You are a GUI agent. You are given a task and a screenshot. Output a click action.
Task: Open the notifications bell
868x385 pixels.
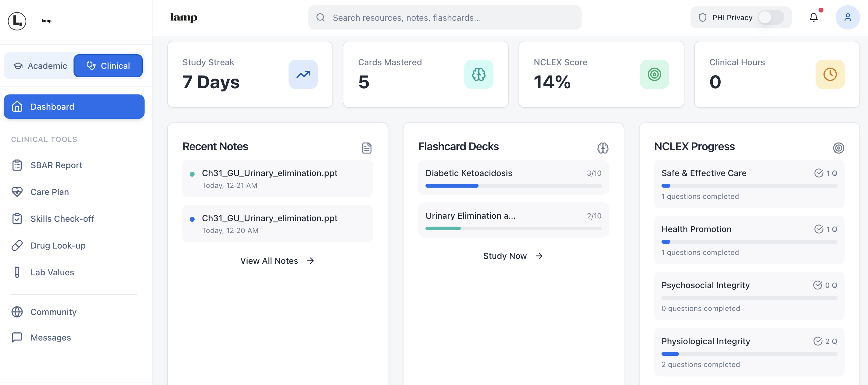[813, 17]
